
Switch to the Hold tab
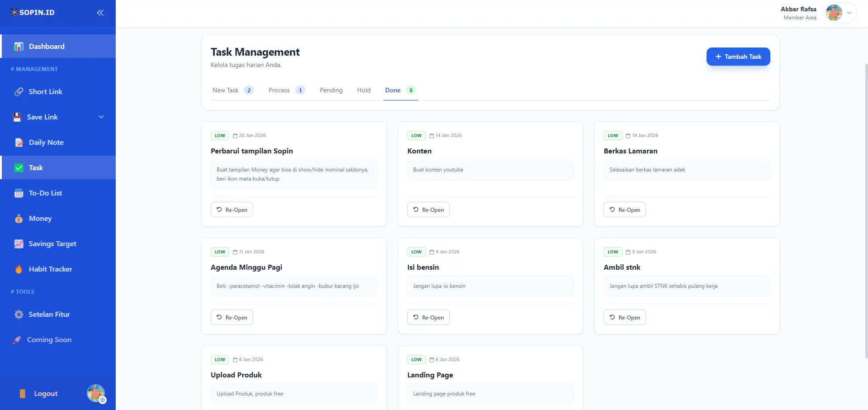coord(364,91)
